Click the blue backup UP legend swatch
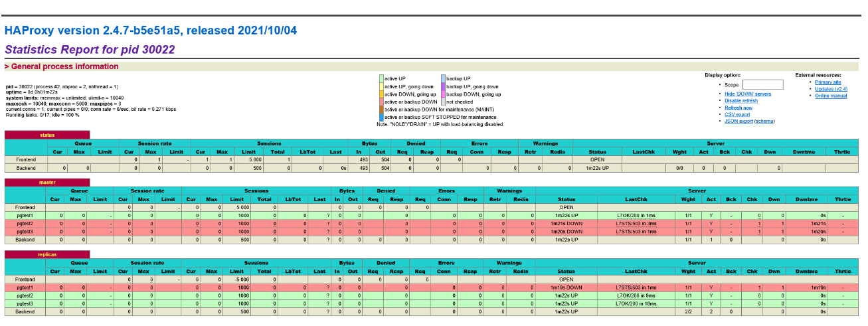This screenshot has height=326, width=868. pyautogui.click(x=443, y=78)
